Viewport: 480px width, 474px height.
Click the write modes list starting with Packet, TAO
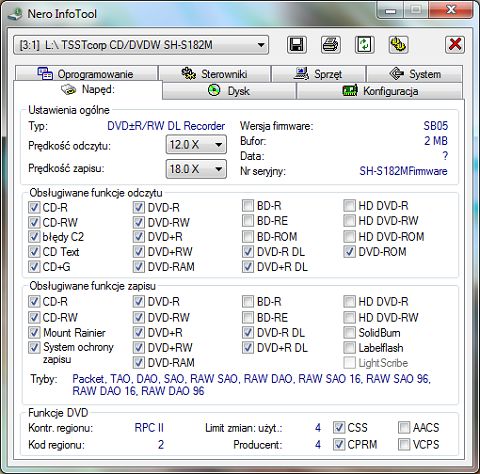click(x=251, y=385)
